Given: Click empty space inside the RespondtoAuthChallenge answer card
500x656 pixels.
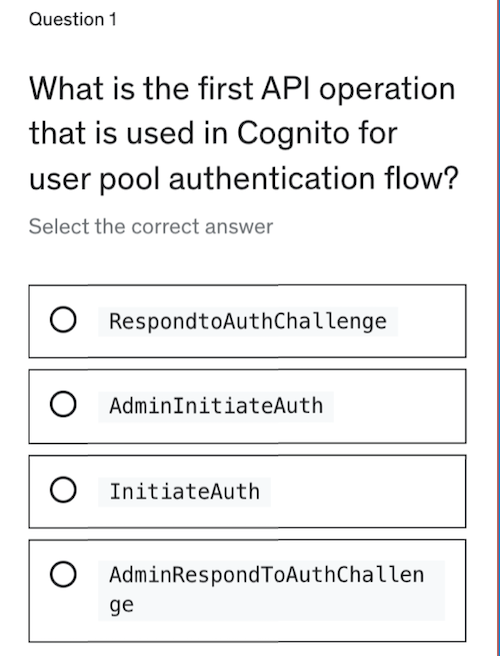Looking at the screenshot, I should point(431,321).
